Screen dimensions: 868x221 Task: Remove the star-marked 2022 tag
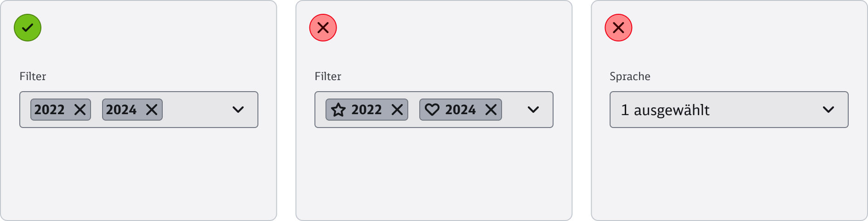click(397, 110)
